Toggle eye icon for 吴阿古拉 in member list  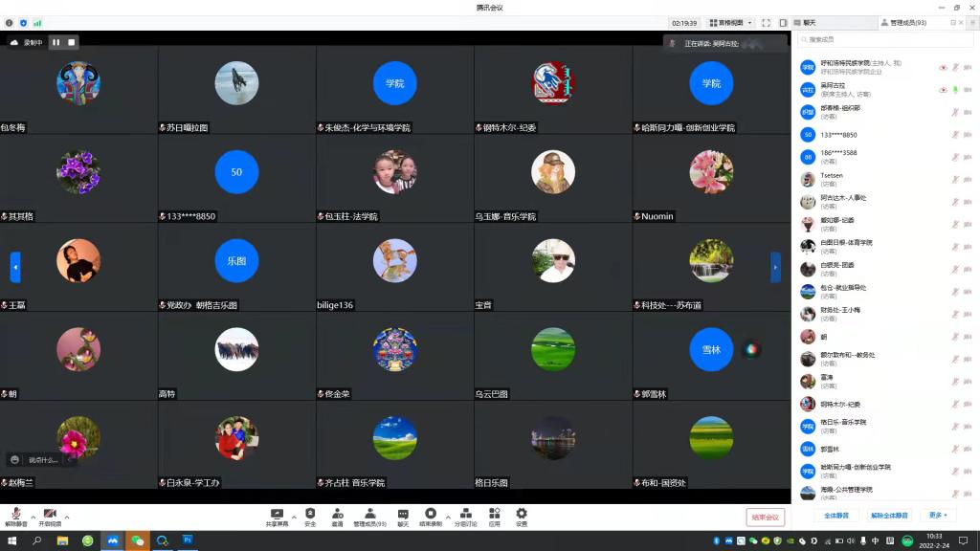click(x=943, y=89)
